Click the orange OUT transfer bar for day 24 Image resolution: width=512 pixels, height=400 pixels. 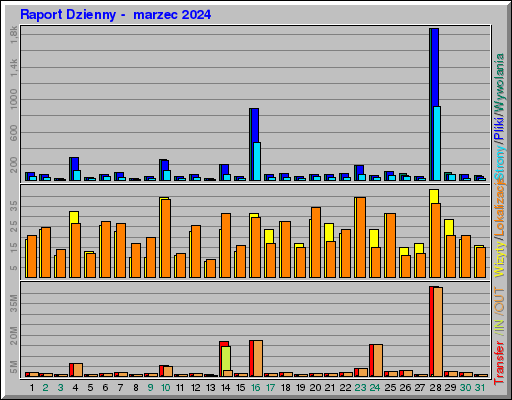point(378,360)
